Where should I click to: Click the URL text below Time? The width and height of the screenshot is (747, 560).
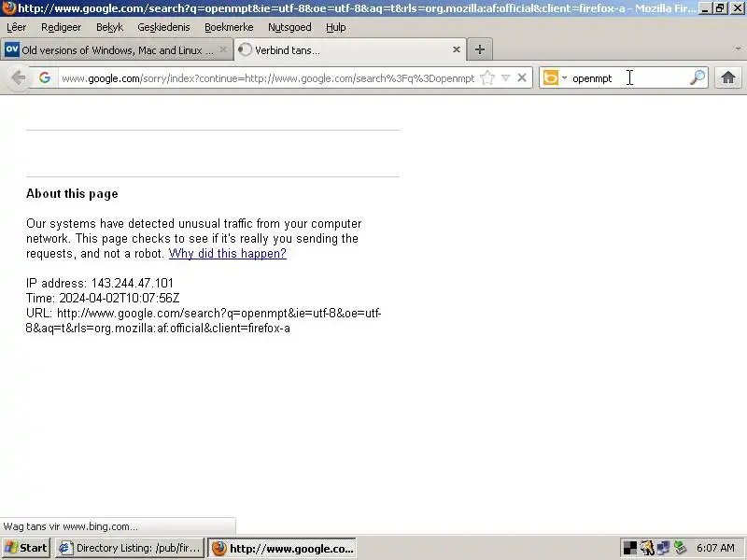point(204,320)
